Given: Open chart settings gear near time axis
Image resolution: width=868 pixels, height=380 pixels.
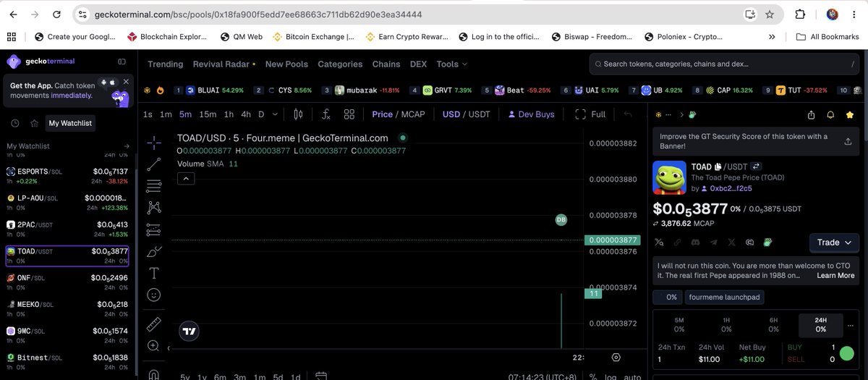Looking at the screenshot, I should pos(616,357).
